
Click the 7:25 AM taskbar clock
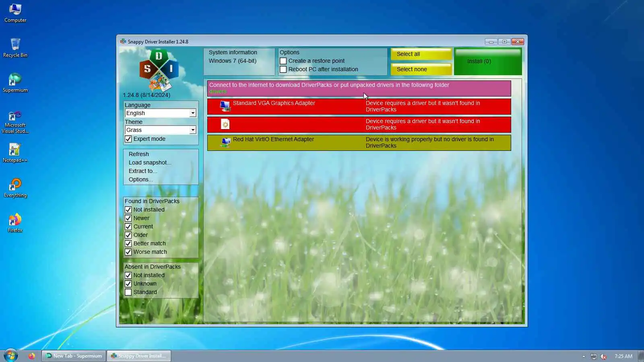(x=623, y=356)
